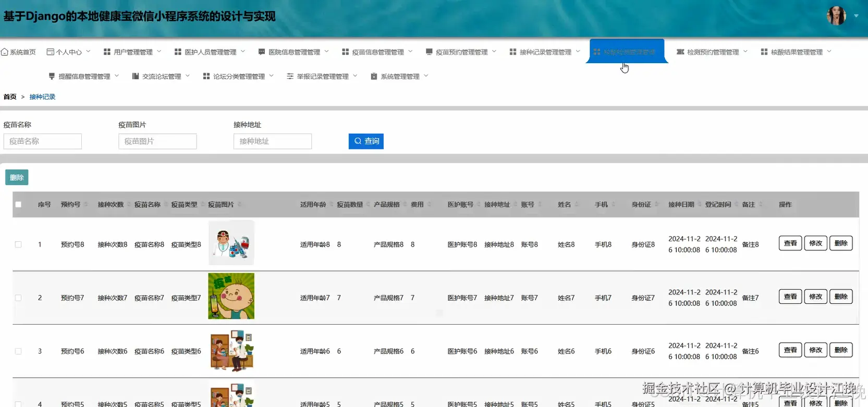Image resolution: width=868 pixels, height=407 pixels.
Task: Click the 检测预约管理管理 camera icon
Action: (x=680, y=52)
